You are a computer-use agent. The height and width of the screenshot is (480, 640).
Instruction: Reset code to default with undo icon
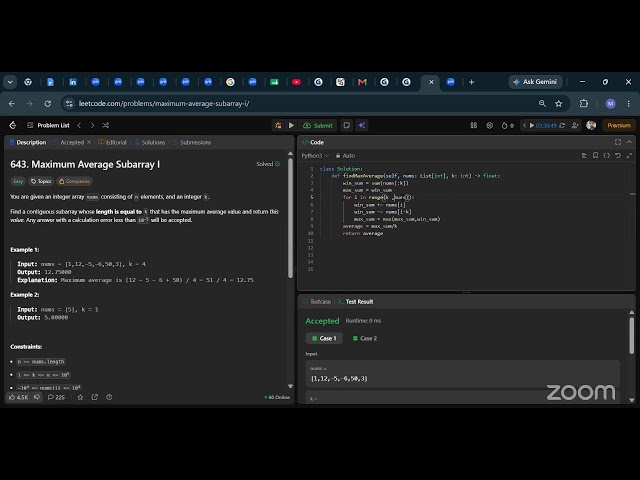(x=618, y=156)
